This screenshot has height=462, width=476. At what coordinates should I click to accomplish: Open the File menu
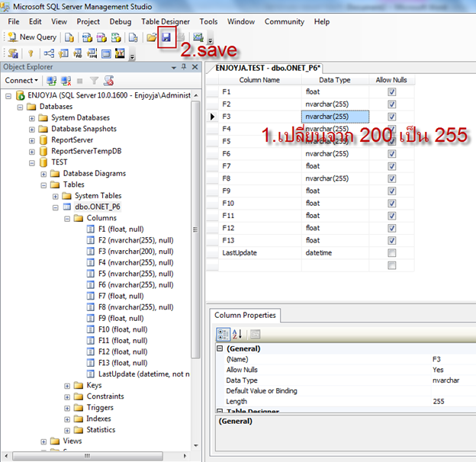tap(14, 22)
